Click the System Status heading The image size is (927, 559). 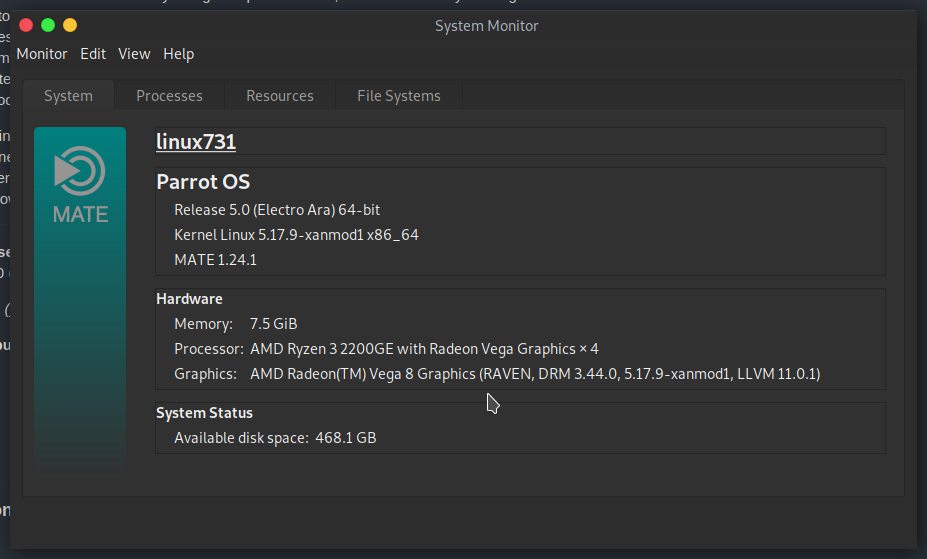coord(204,413)
